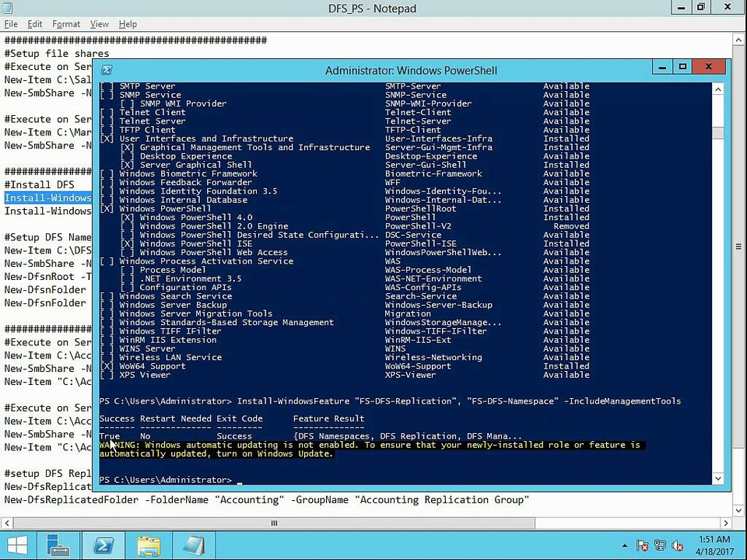747x560 pixels.
Task: Click the network status tray icon
Action: (660, 546)
